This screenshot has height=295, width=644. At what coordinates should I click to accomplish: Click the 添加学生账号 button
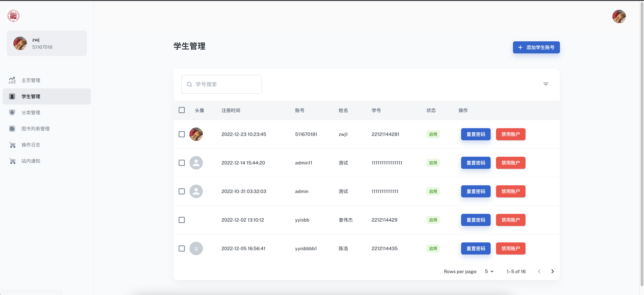pyautogui.click(x=536, y=47)
